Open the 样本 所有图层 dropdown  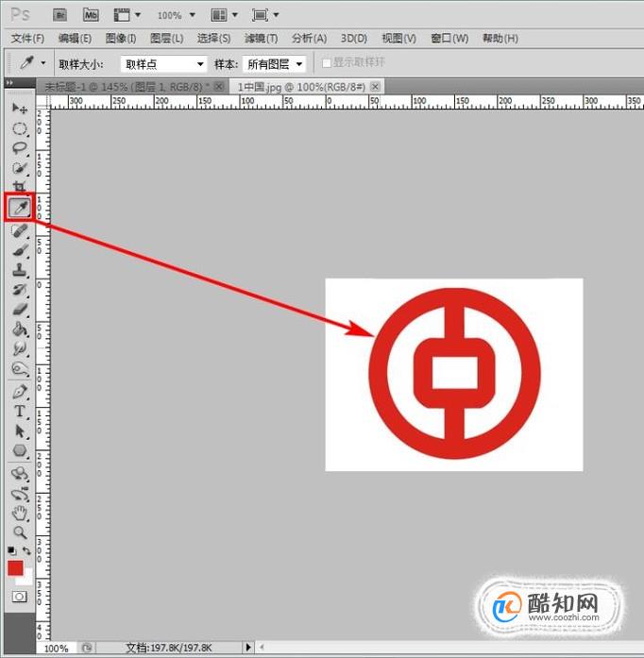[274, 64]
